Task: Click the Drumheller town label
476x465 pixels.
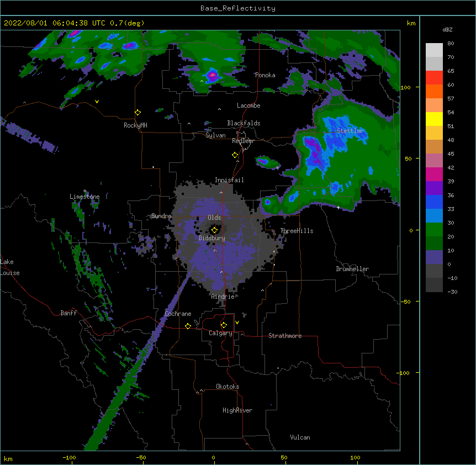Action: pos(352,269)
